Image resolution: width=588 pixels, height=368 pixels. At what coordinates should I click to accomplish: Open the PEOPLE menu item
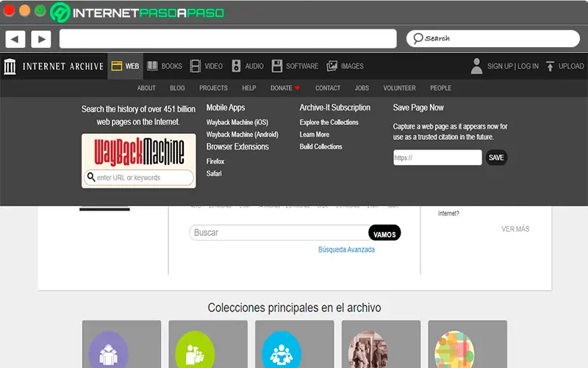coord(440,88)
